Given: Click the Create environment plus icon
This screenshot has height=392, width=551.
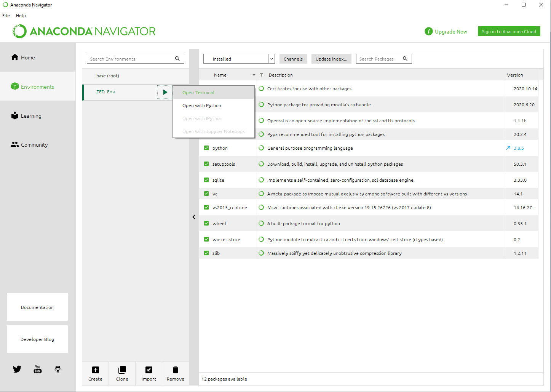Looking at the screenshot, I should coord(95,370).
